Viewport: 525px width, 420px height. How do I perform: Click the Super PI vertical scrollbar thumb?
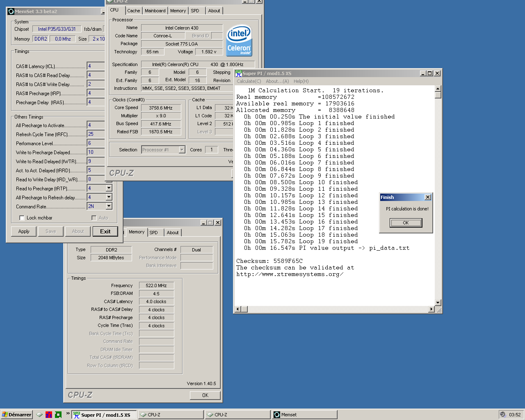click(x=438, y=95)
